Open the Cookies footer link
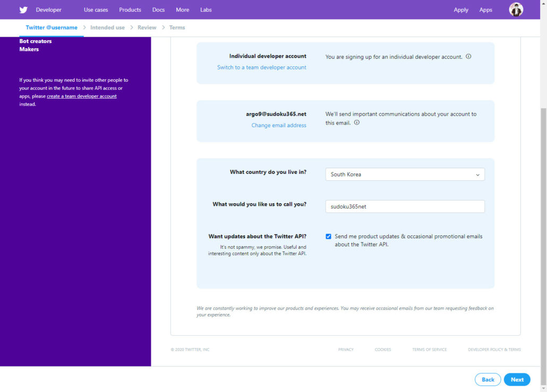This screenshot has height=392, width=547. pos(383,350)
